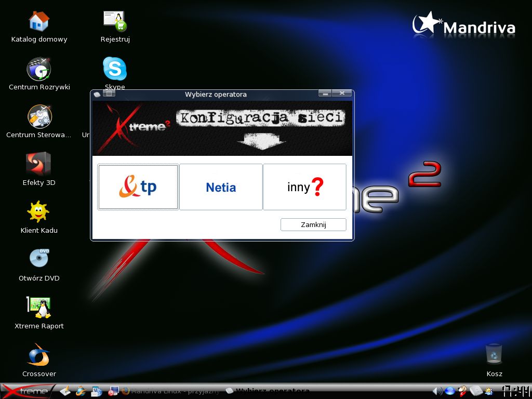Choose the Netia operator button
532x399 pixels.
click(221, 187)
